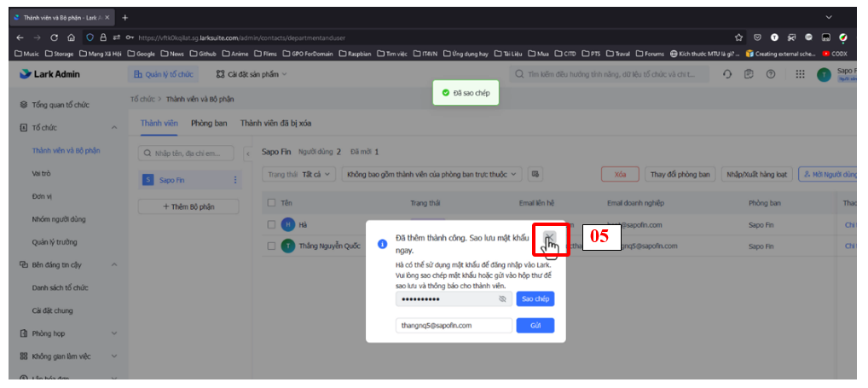Open the CODX YouTube bookmark
Viewport: 868px width, 388px height.
tap(834, 54)
